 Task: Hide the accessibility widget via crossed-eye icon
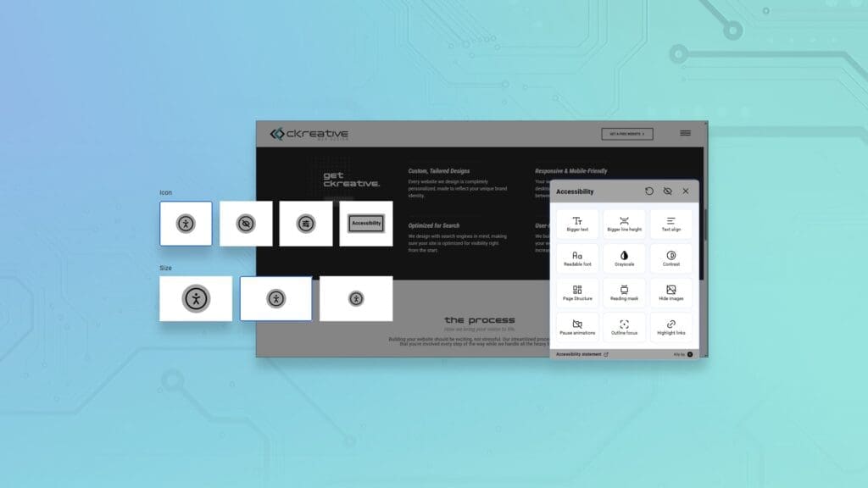pos(667,191)
